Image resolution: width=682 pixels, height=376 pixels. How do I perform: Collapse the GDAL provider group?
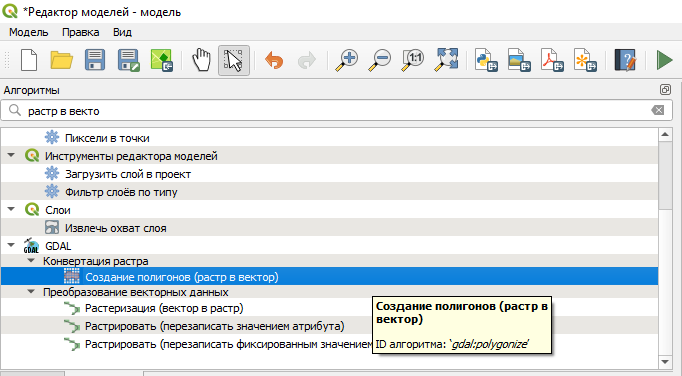11,245
